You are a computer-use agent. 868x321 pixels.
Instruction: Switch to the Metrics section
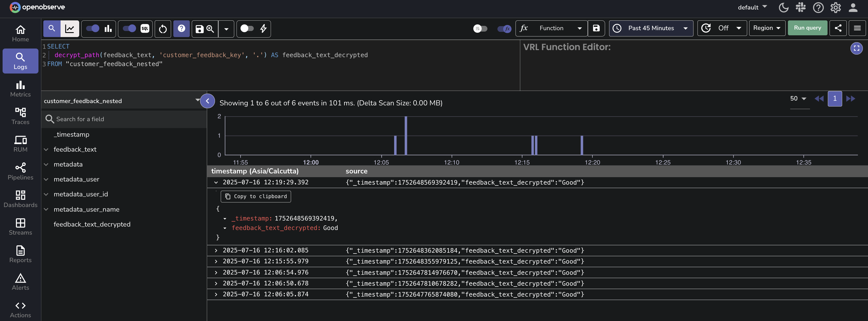[x=20, y=89]
